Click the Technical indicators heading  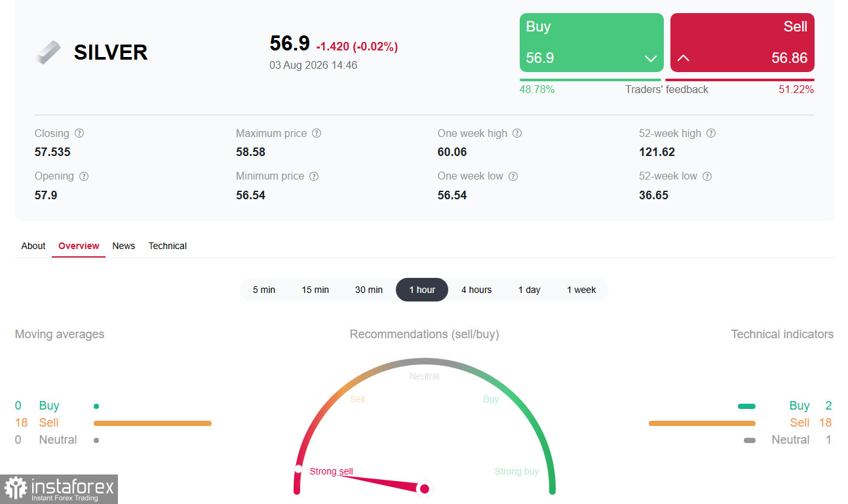point(782,334)
